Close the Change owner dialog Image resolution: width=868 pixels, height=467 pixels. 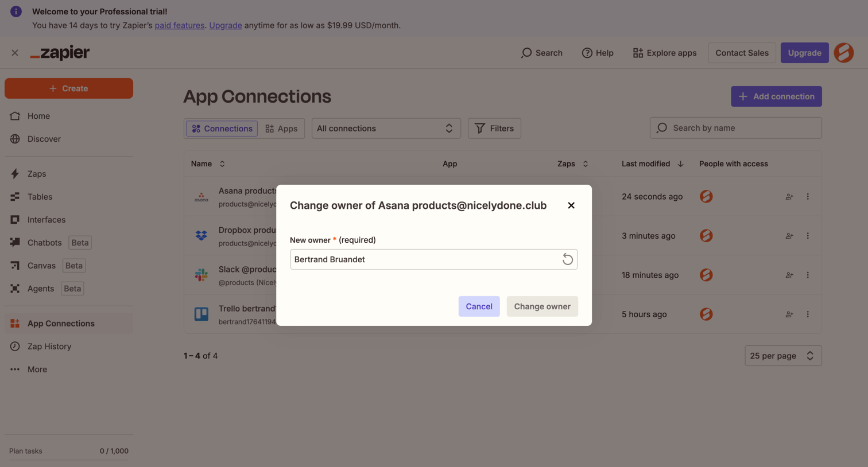(571, 205)
